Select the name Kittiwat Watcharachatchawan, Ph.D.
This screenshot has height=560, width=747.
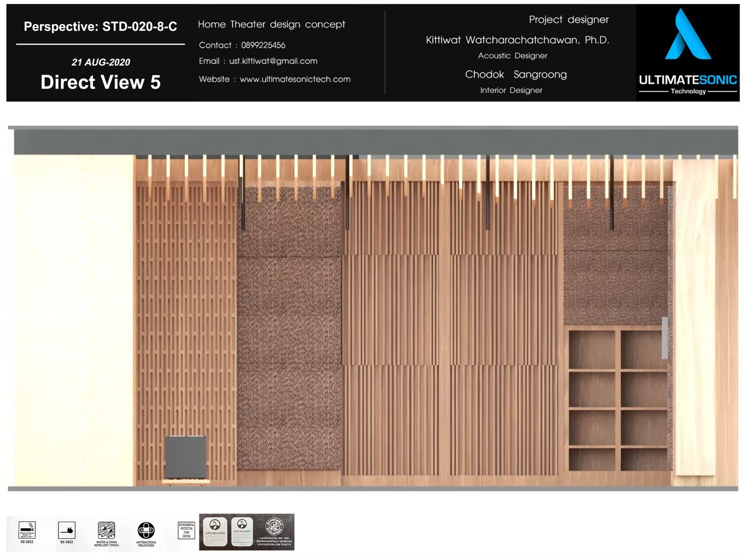pos(517,40)
